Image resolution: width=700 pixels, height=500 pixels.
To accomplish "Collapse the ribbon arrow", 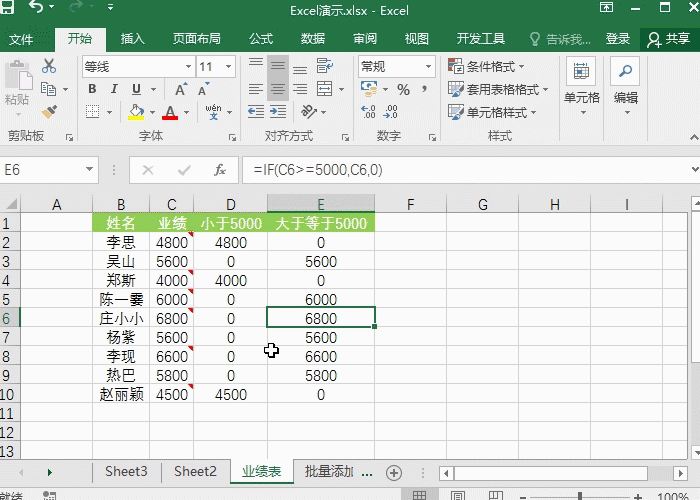I will 694,138.
